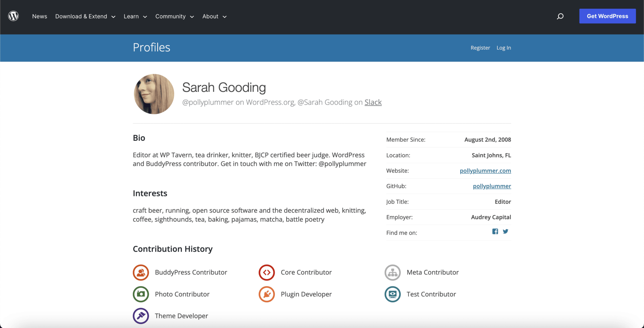This screenshot has height=328, width=644.
Task: Click the Plugin Developer plug badge
Action: 267,294
